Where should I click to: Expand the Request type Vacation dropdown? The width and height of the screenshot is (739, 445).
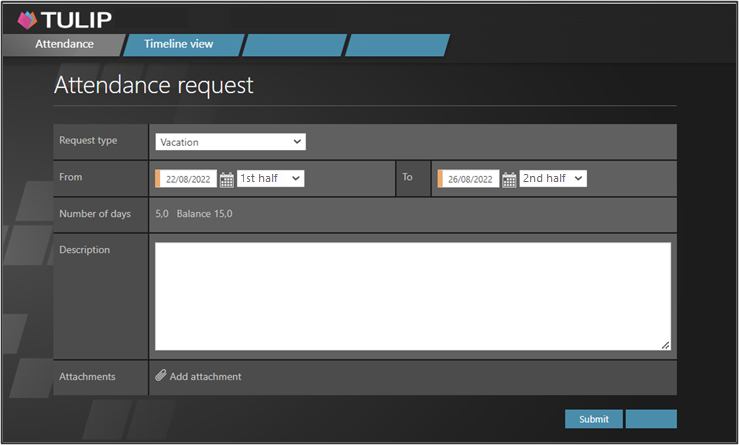point(230,142)
